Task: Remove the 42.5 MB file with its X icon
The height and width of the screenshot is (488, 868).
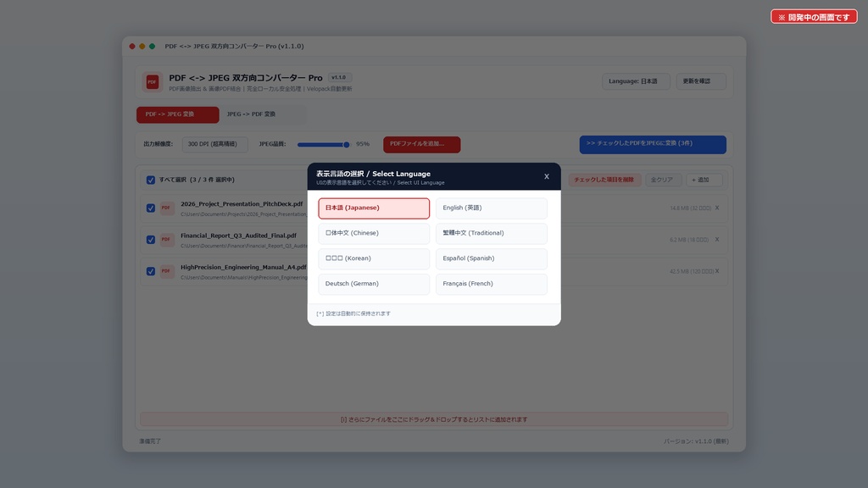Action: click(717, 271)
